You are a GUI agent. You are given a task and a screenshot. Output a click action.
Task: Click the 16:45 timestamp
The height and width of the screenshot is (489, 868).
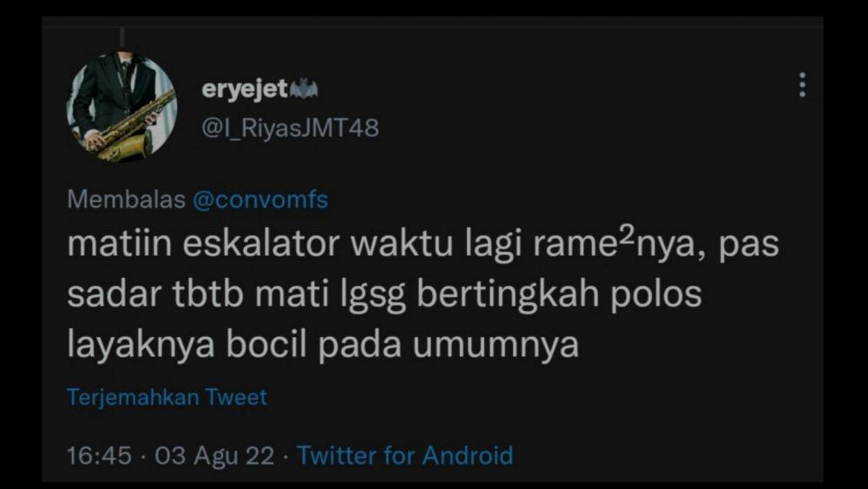pos(99,456)
